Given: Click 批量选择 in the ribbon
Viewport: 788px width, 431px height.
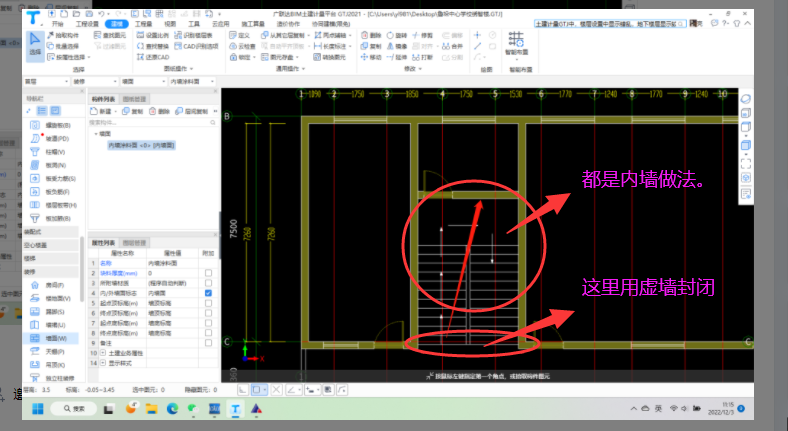Looking at the screenshot, I should 63,46.
